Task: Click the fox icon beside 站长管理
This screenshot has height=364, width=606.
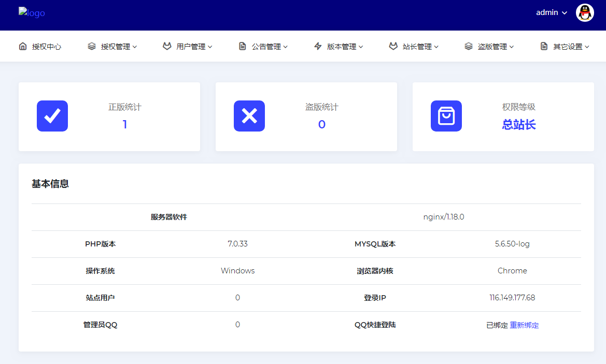Action: pos(393,46)
